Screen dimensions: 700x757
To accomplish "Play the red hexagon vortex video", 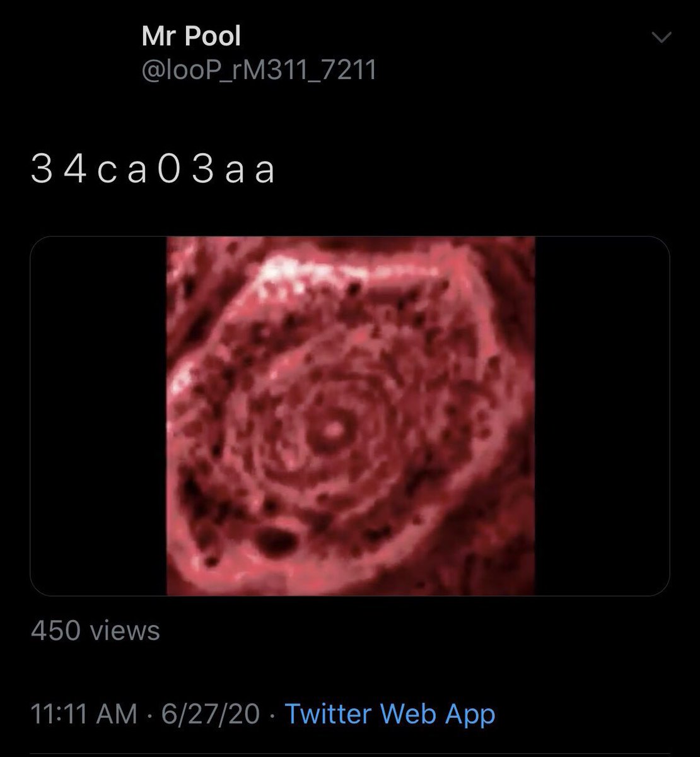I will [350, 416].
